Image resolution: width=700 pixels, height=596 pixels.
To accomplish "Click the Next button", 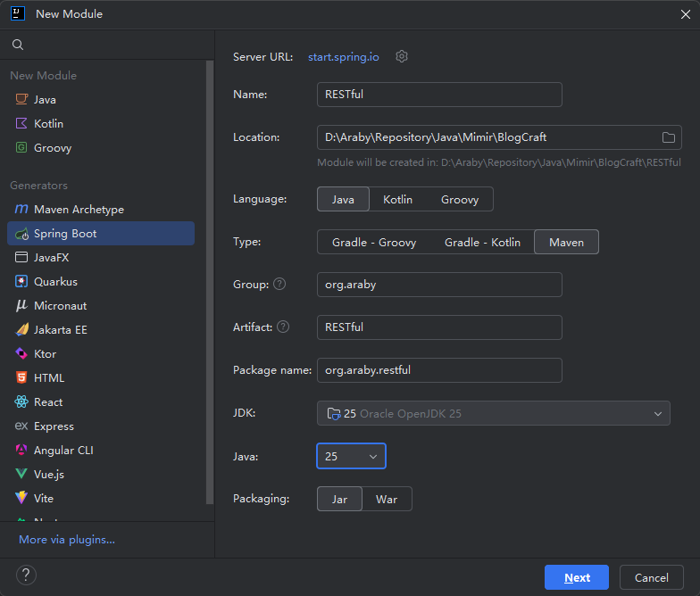I will pyautogui.click(x=577, y=577).
